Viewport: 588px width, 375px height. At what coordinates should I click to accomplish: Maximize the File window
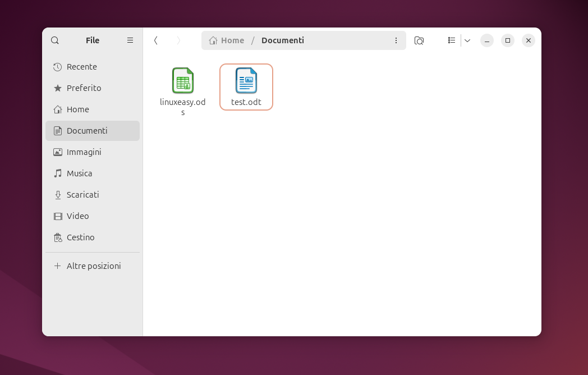508,40
